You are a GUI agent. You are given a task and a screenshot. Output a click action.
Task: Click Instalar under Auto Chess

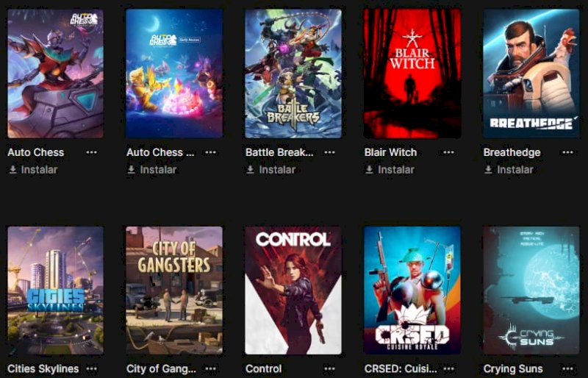tap(33, 170)
